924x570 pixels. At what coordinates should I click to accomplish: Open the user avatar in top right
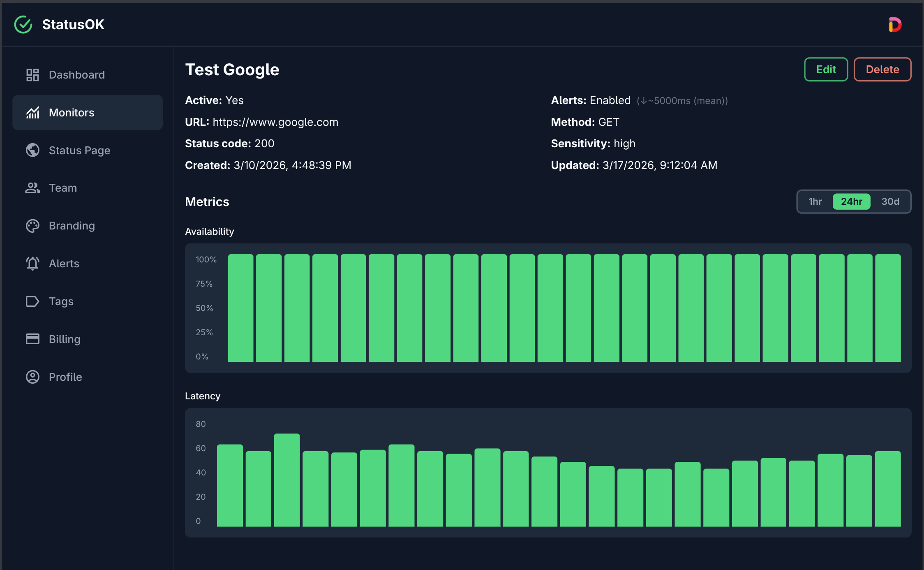(x=895, y=25)
